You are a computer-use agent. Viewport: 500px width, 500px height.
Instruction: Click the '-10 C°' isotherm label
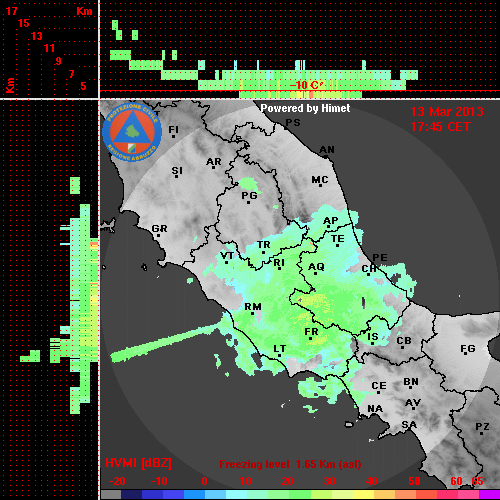click(x=306, y=85)
